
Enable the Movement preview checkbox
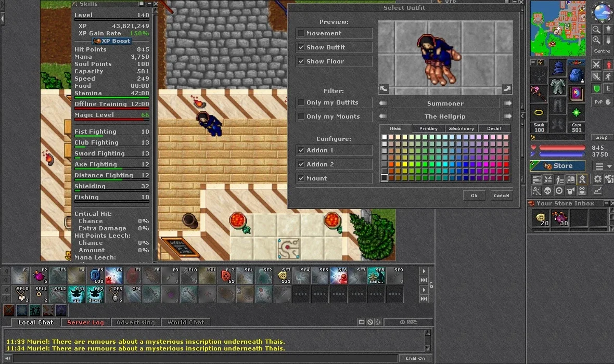pyautogui.click(x=301, y=33)
